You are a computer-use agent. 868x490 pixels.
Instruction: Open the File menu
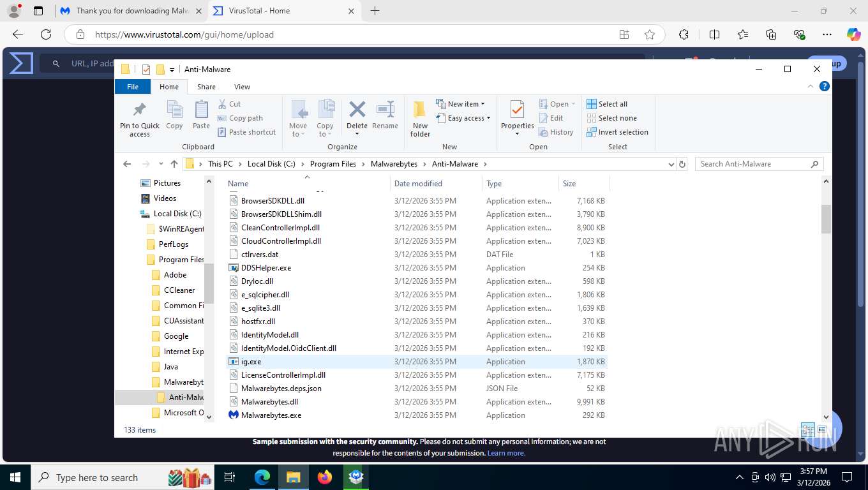[x=133, y=87]
